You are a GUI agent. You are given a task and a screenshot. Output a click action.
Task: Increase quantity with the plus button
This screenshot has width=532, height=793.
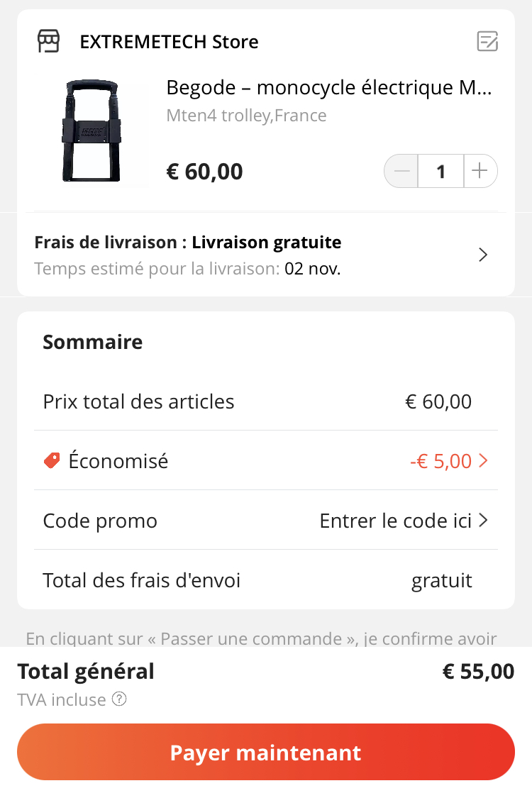(x=480, y=171)
